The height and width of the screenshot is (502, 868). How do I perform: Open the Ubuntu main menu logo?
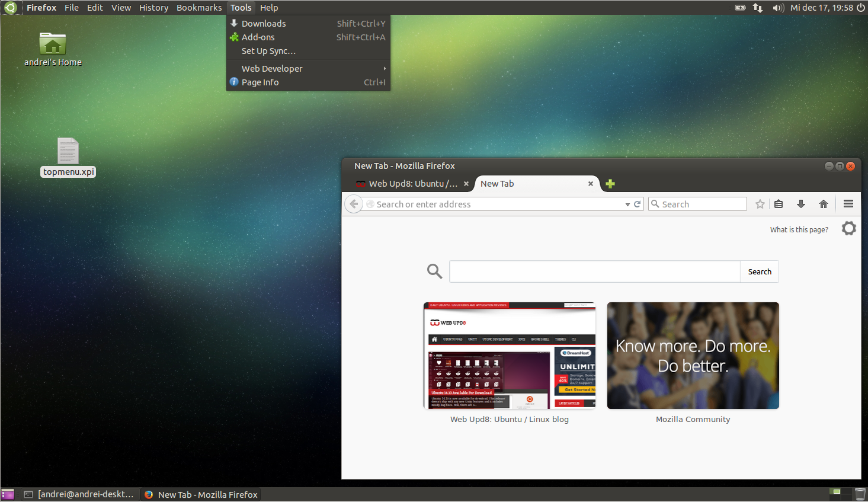(x=10, y=8)
